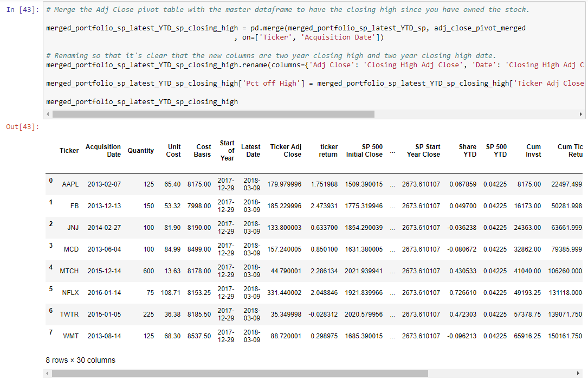Click ticker adj close 331.440002
Image resolution: width=588 pixels, height=379 pixels.
285,293
